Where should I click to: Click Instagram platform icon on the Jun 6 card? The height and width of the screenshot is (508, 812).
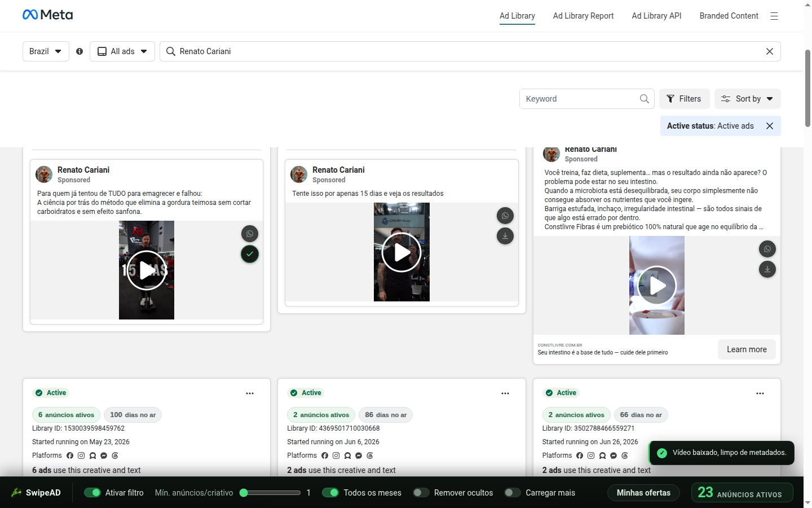[x=336, y=456]
